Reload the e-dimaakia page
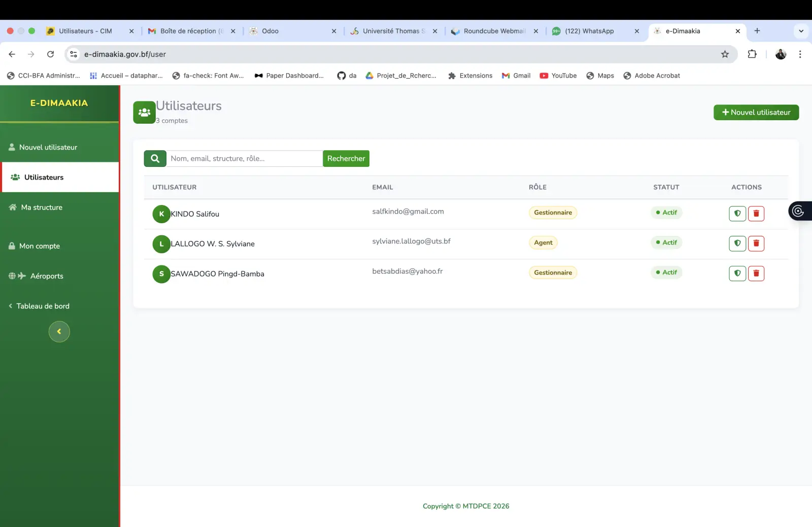Screen dimensions: 812x527 tap(50, 54)
